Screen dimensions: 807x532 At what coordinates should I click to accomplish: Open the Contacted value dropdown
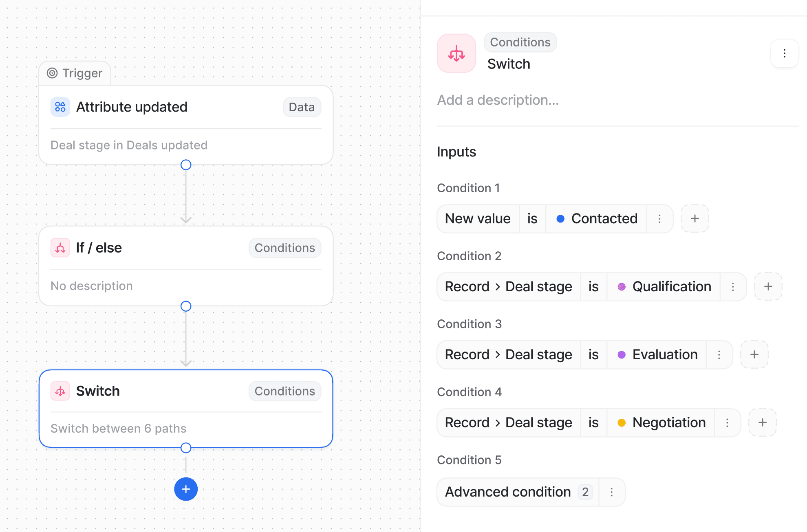click(597, 219)
